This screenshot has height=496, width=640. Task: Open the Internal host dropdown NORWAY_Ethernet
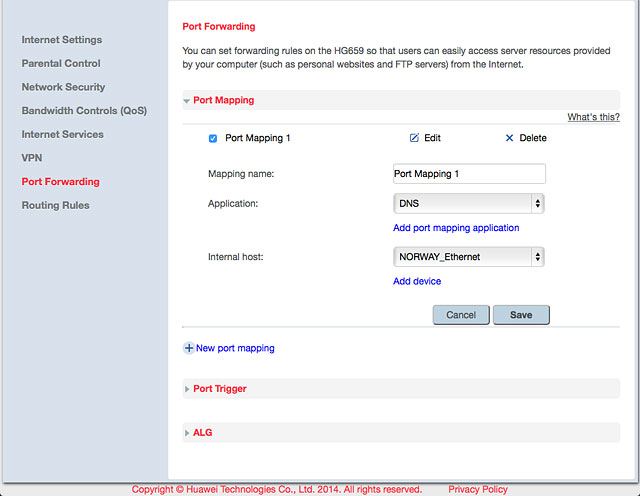point(469,257)
